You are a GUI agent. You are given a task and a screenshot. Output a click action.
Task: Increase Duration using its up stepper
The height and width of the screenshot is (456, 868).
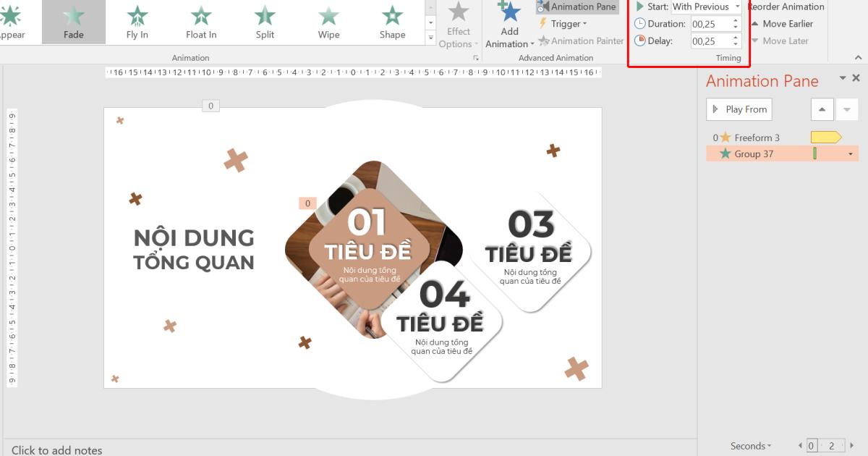pos(735,20)
